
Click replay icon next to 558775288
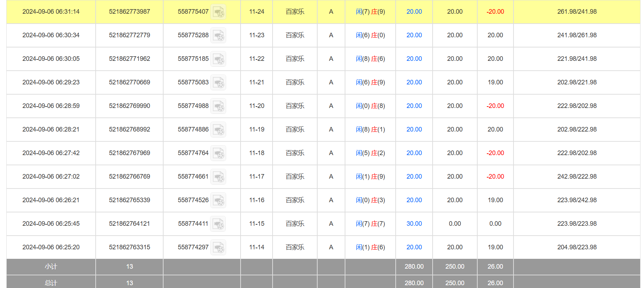click(x=218, y=36)
